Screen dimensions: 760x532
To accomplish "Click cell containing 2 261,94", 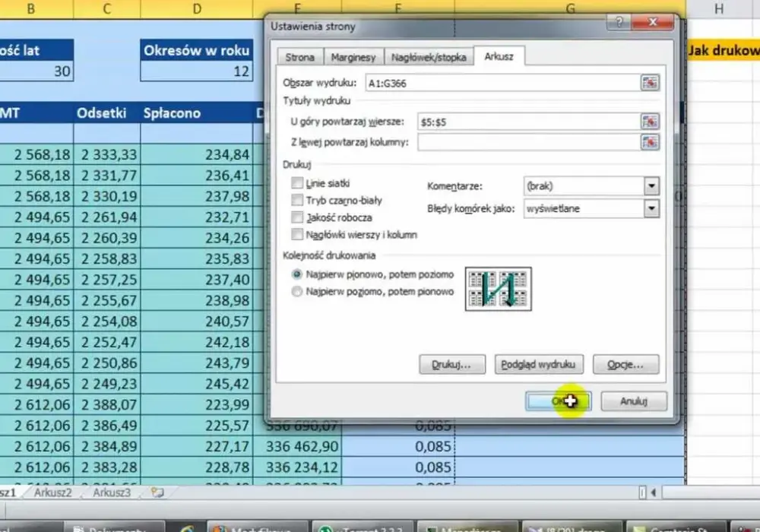I will pos(106,217).
